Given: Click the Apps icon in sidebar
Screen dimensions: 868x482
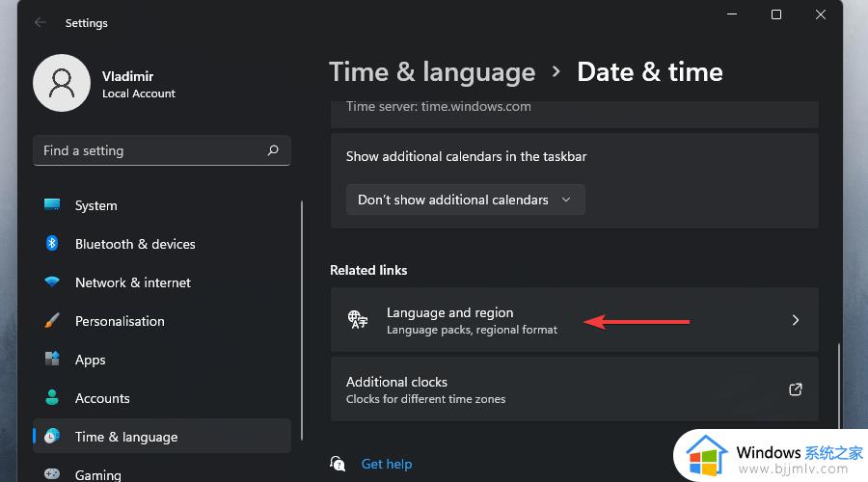Looking at the screenshot, I should coord(52,359).
